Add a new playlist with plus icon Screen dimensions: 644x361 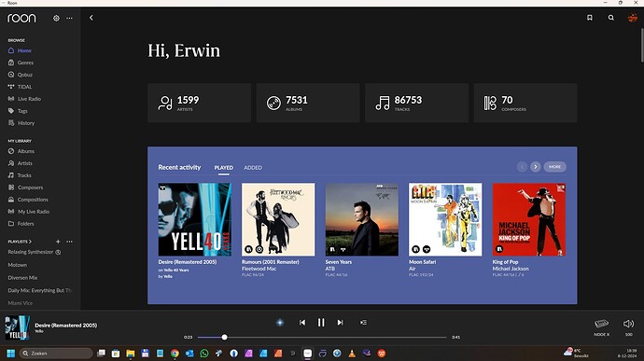click(58, 242)
